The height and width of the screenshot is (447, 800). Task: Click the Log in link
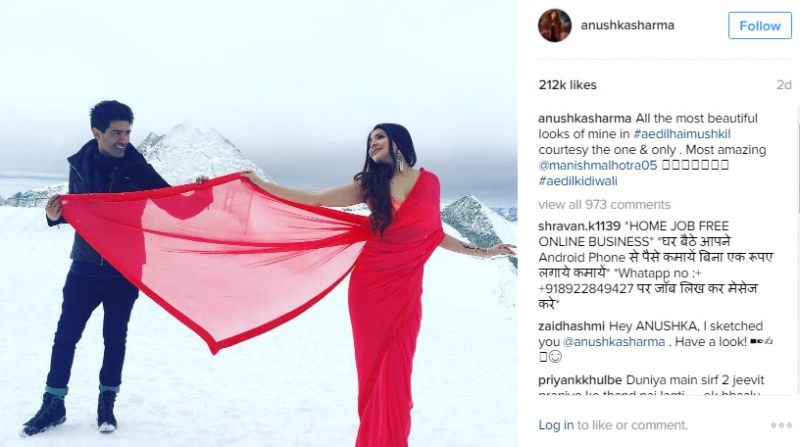tap(556, 425)
